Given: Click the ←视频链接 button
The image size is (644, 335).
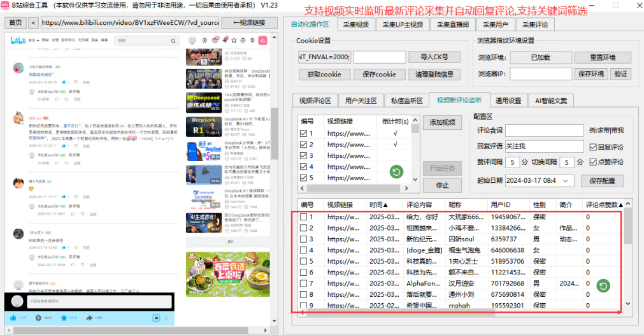Looking at the screenshot, I should pos(249,23).
